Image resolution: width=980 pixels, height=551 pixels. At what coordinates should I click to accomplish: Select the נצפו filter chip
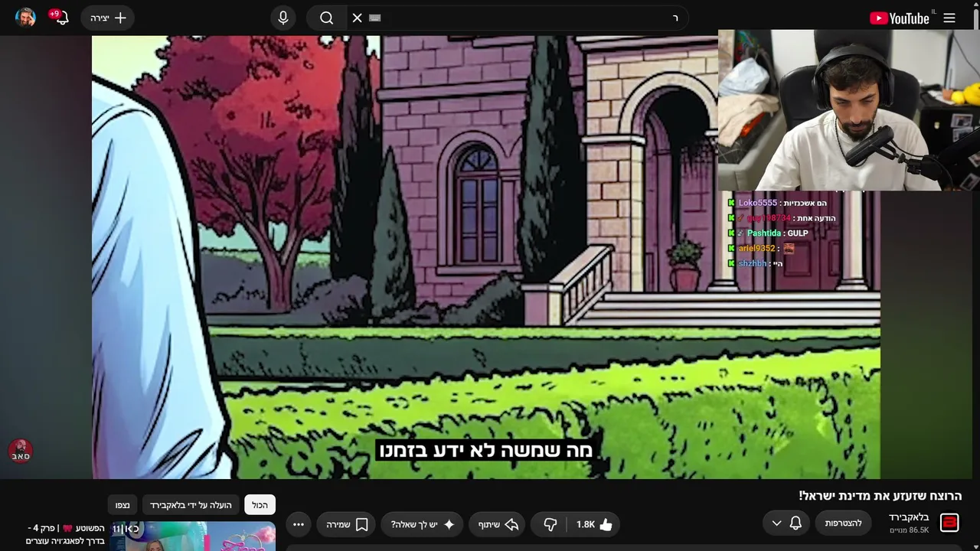click(x=122, y=505)
